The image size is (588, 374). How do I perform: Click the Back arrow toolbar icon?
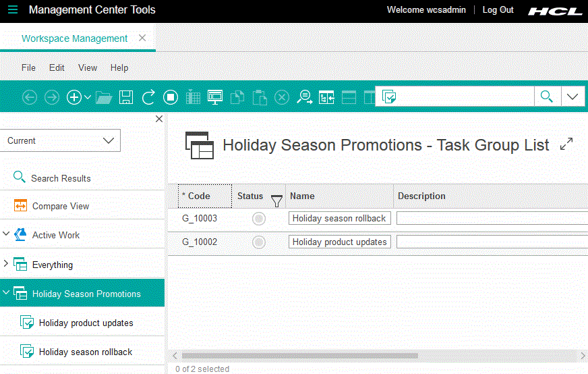tap(30, 97)
